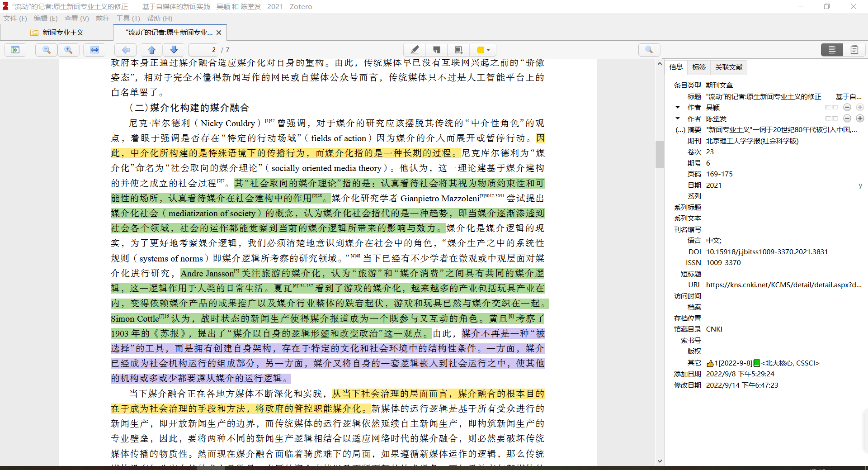The height and width of the screenshot is (470, 868).
Task: Zoom in on the PDF page
Action: click(68, 50)
